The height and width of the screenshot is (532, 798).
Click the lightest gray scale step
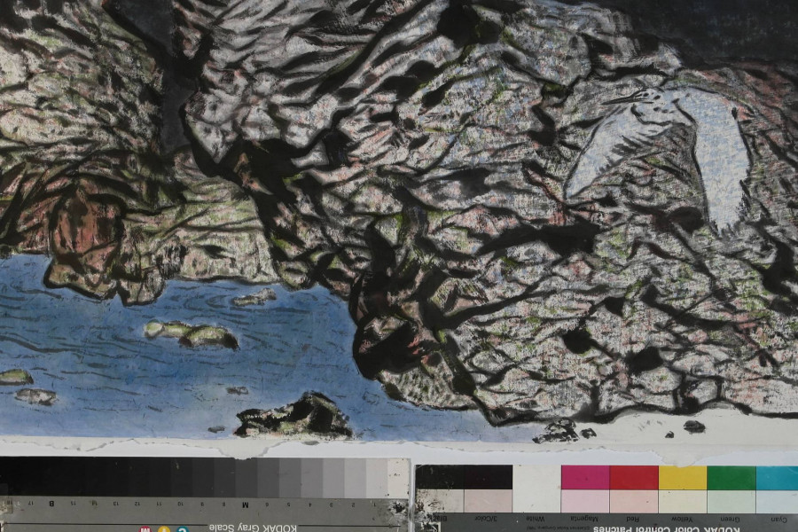[x=397, y=477]
